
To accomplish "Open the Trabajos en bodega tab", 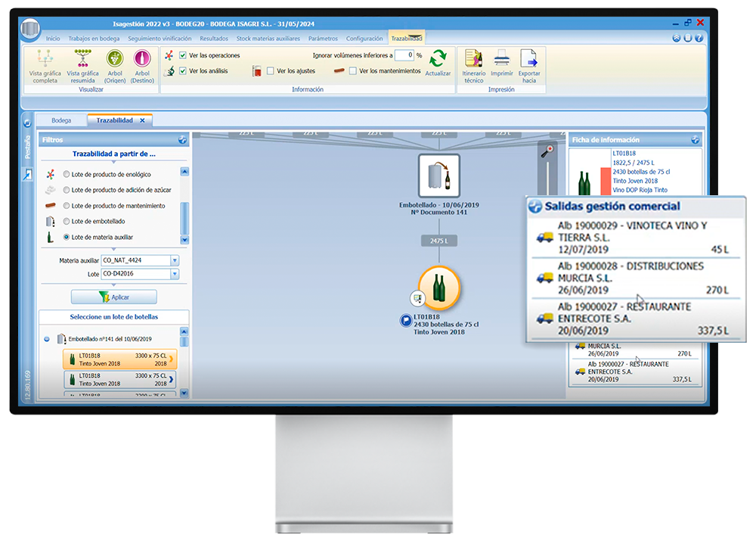I will tap(94, 39).
